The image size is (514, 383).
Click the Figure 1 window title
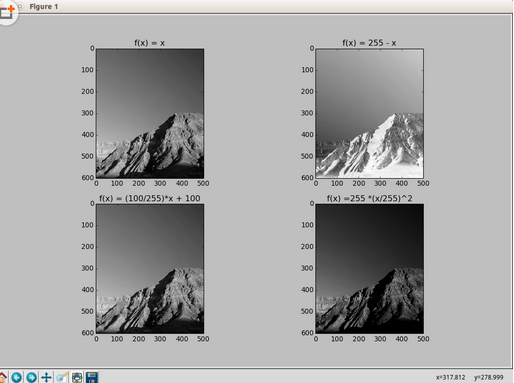click(x=44, y=7)
